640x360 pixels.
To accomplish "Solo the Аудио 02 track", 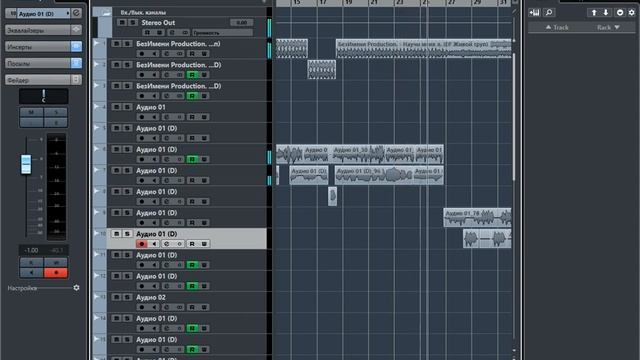I will click(127, 297).
